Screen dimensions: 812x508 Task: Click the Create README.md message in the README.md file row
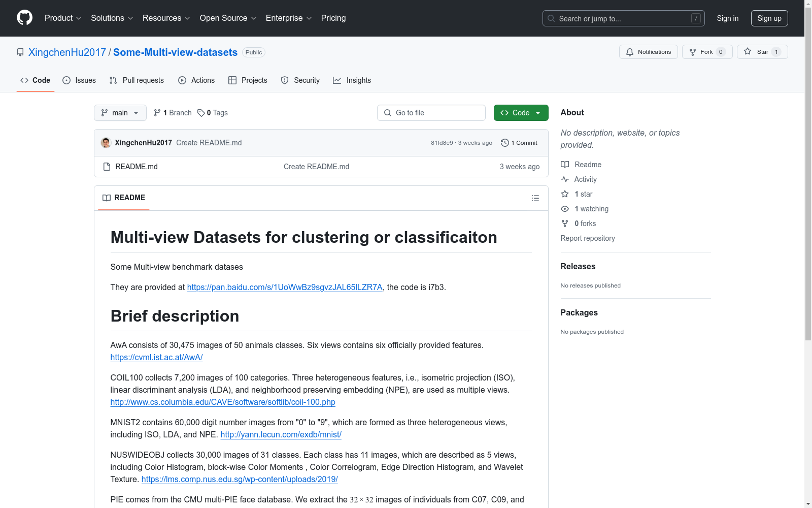coord(316,167)
